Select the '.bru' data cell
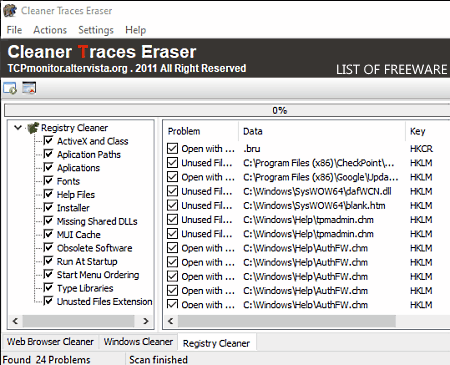The image size is (450, 365). pos(252,149)
